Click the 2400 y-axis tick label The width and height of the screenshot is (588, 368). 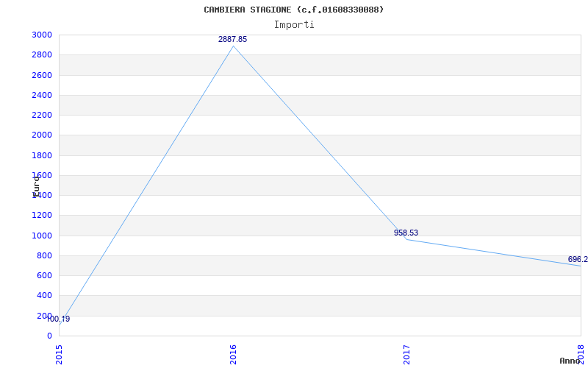tap(42, 95)
